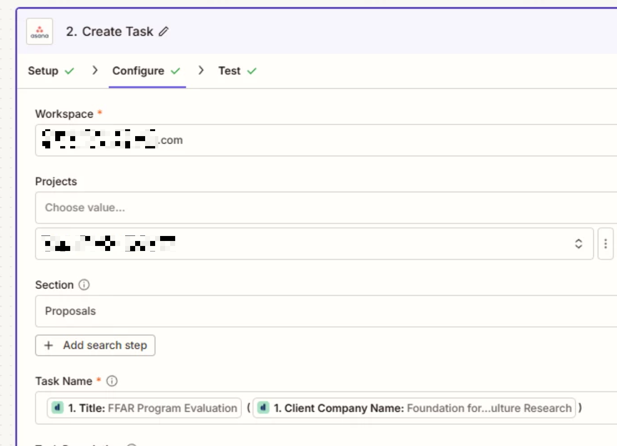Screen dimensions: 617x446
Task: Click the pencil icon beside Create Task
Action: pos(164,32)
